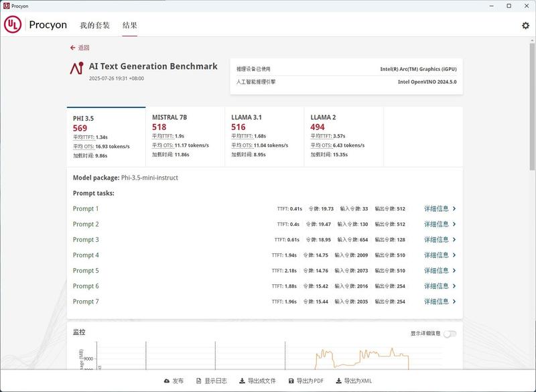
Task: Click the MISTRAL 7B score 518
Action: 159,127
